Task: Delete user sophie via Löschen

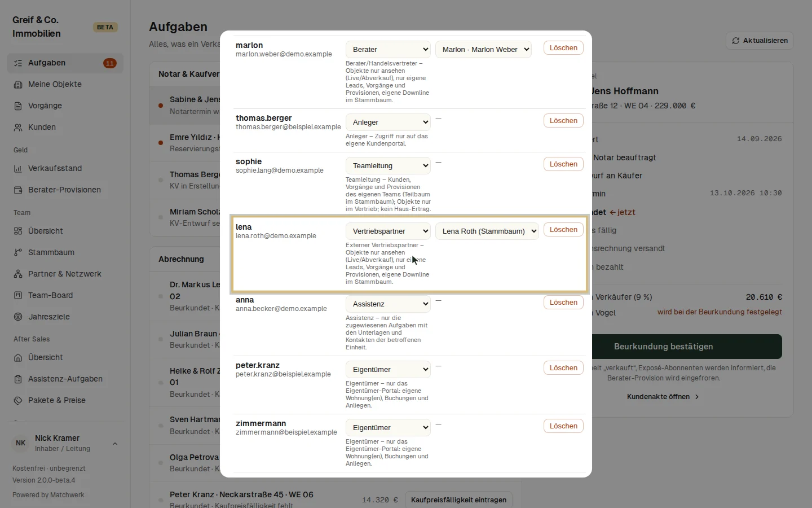Action: (563, 164)
